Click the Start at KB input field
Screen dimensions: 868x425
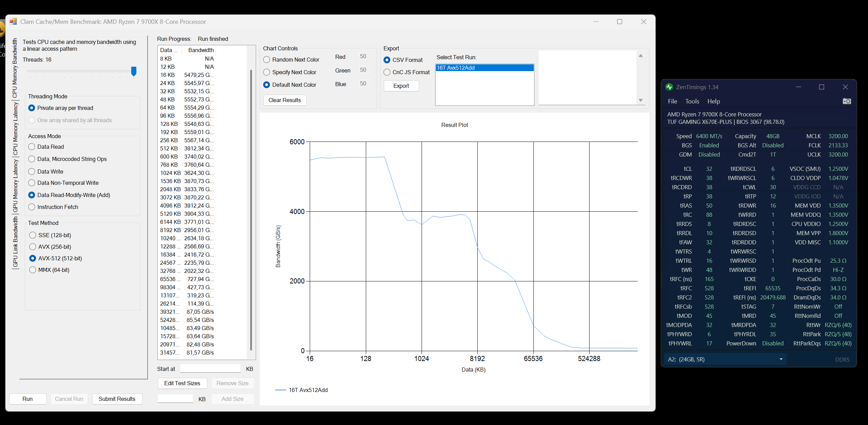(210, 369)
